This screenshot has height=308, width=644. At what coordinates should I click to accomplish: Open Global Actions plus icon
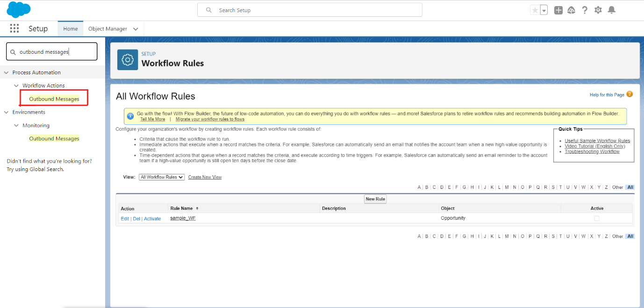558,10
